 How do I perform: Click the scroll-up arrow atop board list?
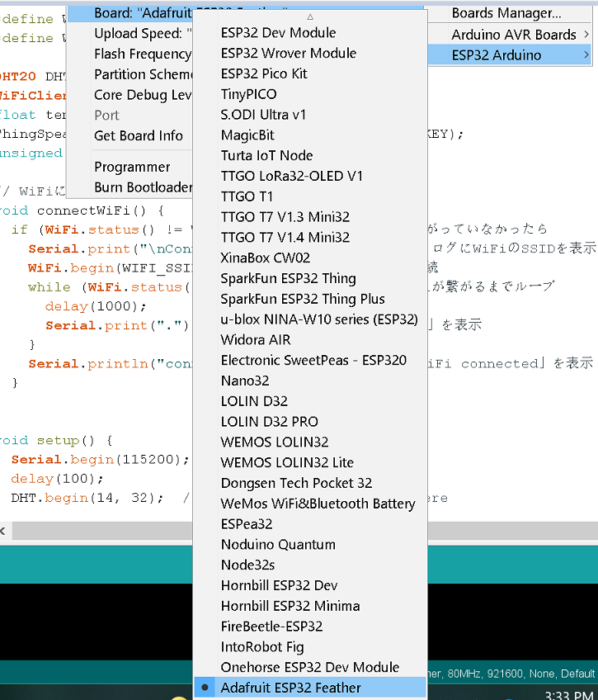click(x=310, y=17)
